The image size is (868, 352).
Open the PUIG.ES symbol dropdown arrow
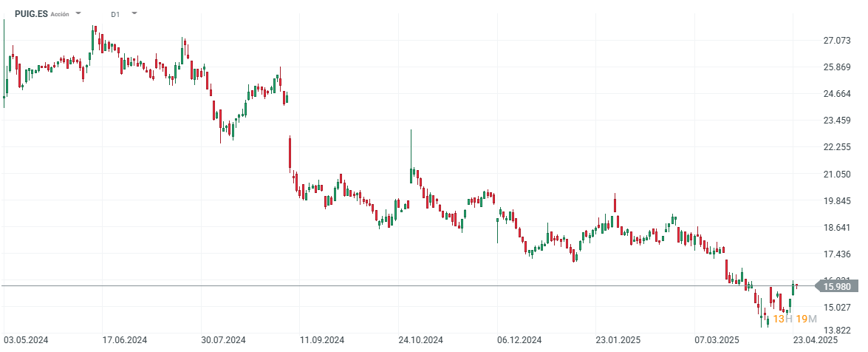coord(78,13)
